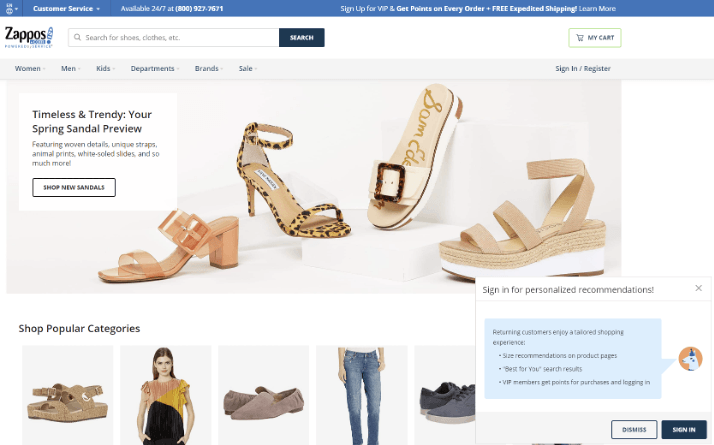This screenshot has height=445, width=714.
Task: Click the dark SEARCH button
Action: point(301,37)
